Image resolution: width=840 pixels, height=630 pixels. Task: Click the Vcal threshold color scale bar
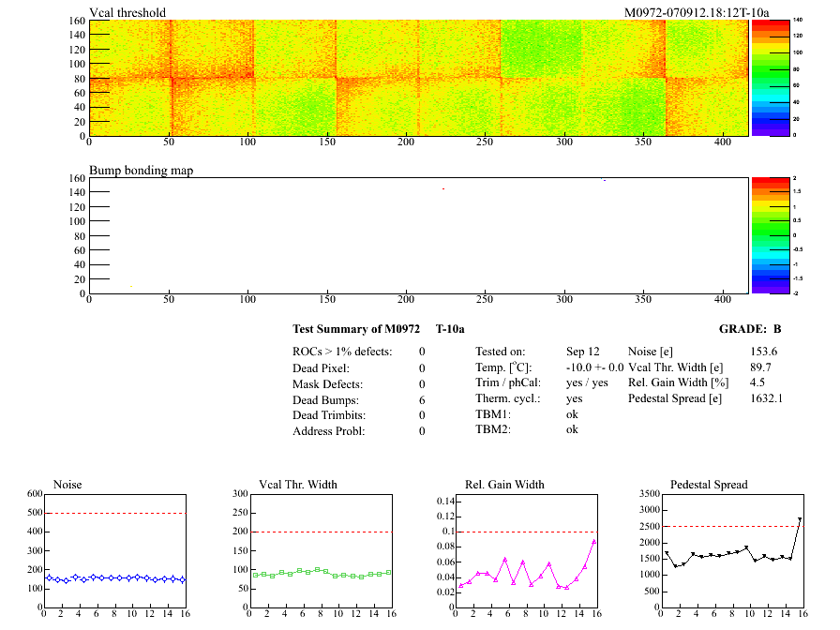tap(762, 77)
